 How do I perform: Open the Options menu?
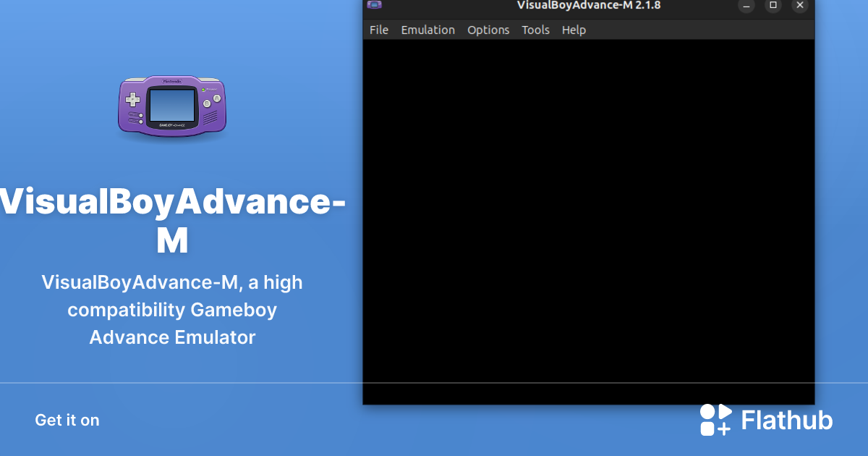[x=488, y=30]
